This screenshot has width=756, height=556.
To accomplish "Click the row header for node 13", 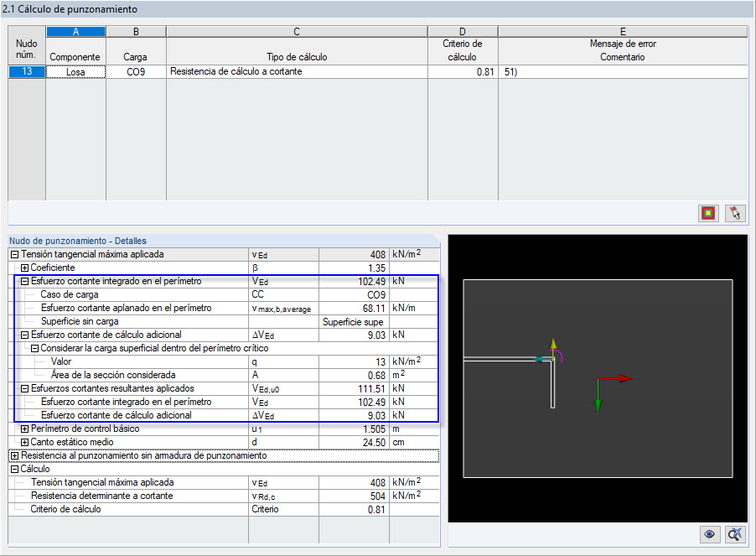I will [x=26, y=72].
